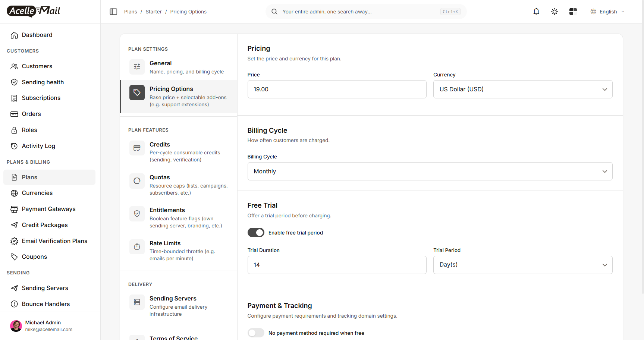Toggle the sidebar collapse icon

click(113, 12)
